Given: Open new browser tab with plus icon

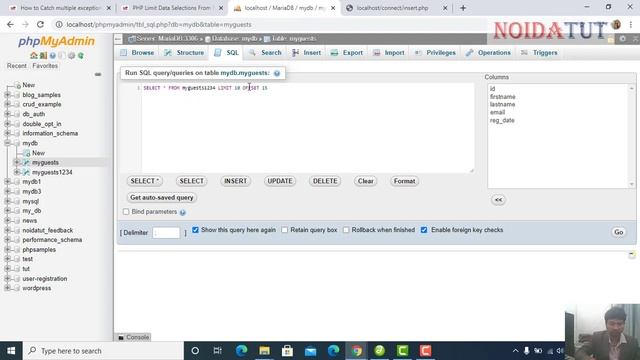Looking at the screenshot, I should click(x=463, y=8).
